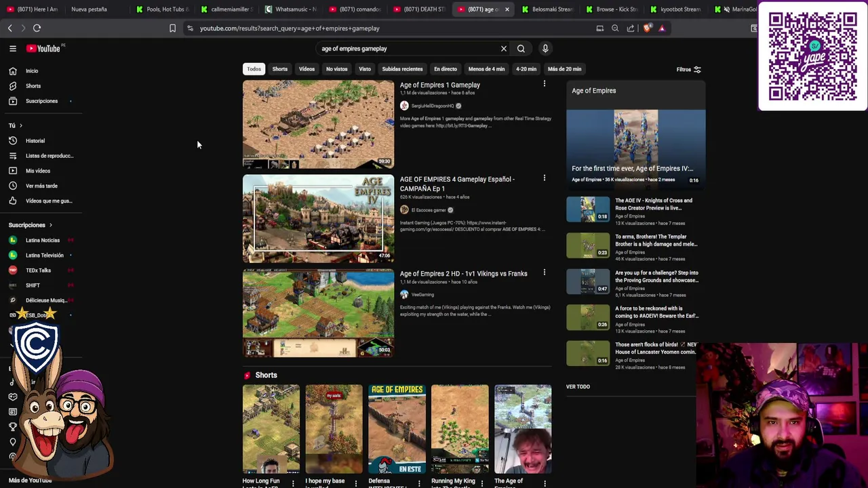The height and width of the screenshot is (488, 868).
Task: Open Ver más tarde playlist
Action: (x=41, y=186)
